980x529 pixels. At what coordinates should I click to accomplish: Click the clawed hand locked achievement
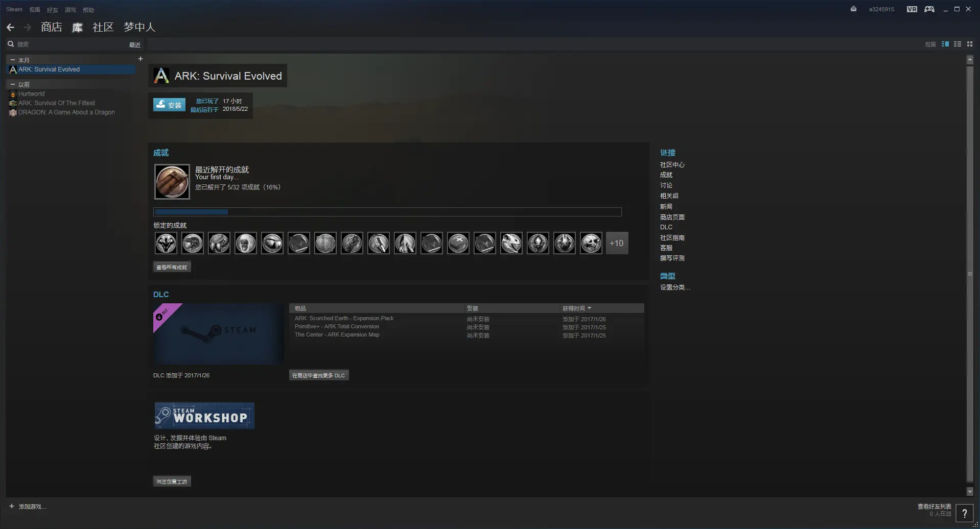[x=352, y=243]
